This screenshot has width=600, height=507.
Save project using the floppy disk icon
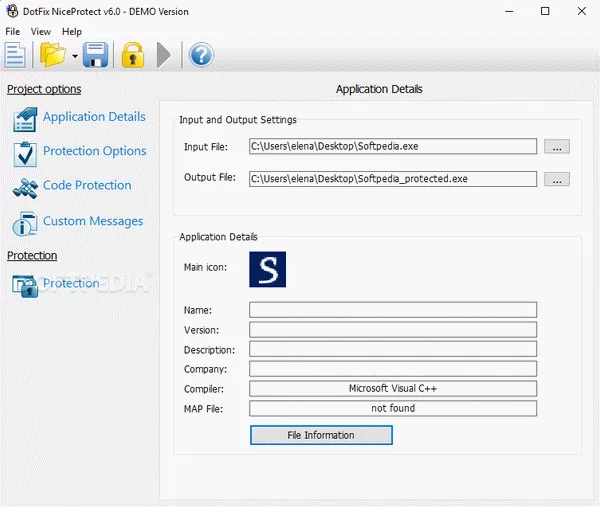(x=95, y=55)
